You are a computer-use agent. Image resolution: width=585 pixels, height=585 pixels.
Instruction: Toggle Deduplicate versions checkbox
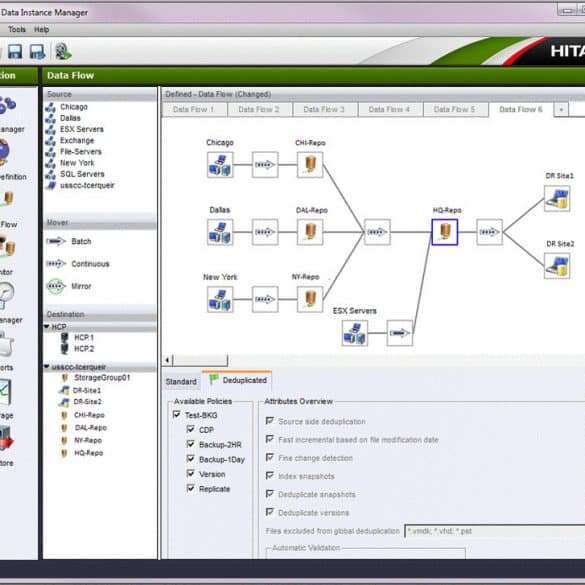pos(270,512)
